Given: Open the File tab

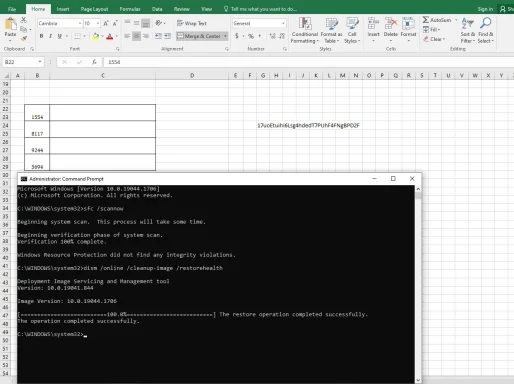Looking at the screenshot, I should point(12,9).
